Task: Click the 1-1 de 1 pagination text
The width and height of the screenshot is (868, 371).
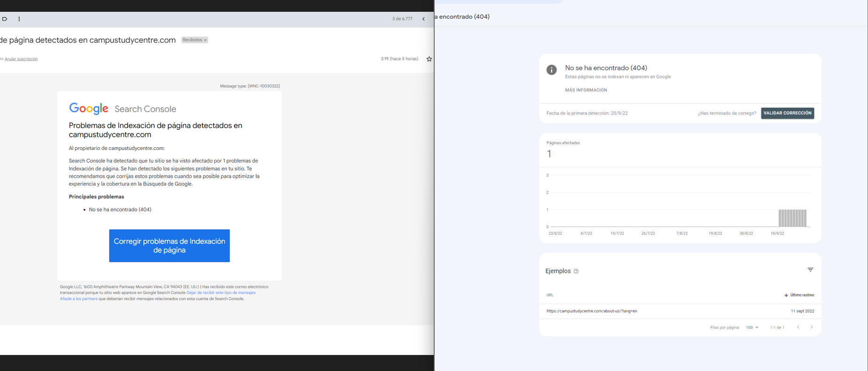Action: point(777,327)
